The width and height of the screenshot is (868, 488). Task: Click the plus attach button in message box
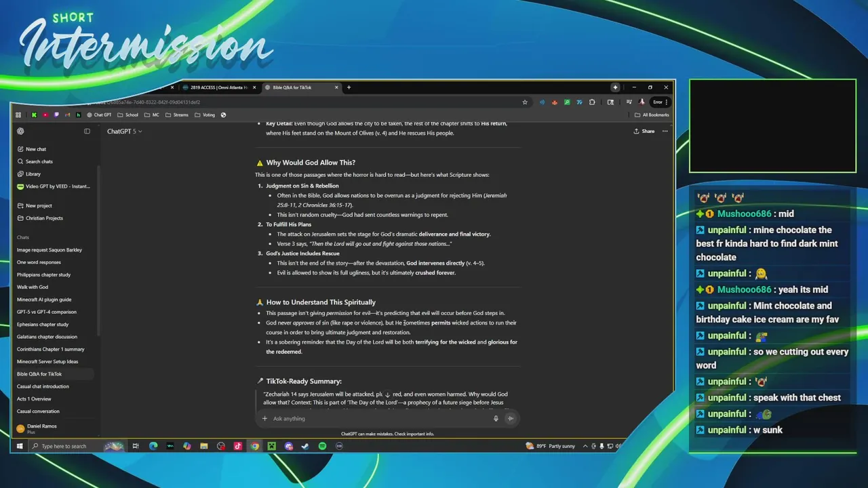[x=264, y=418]
